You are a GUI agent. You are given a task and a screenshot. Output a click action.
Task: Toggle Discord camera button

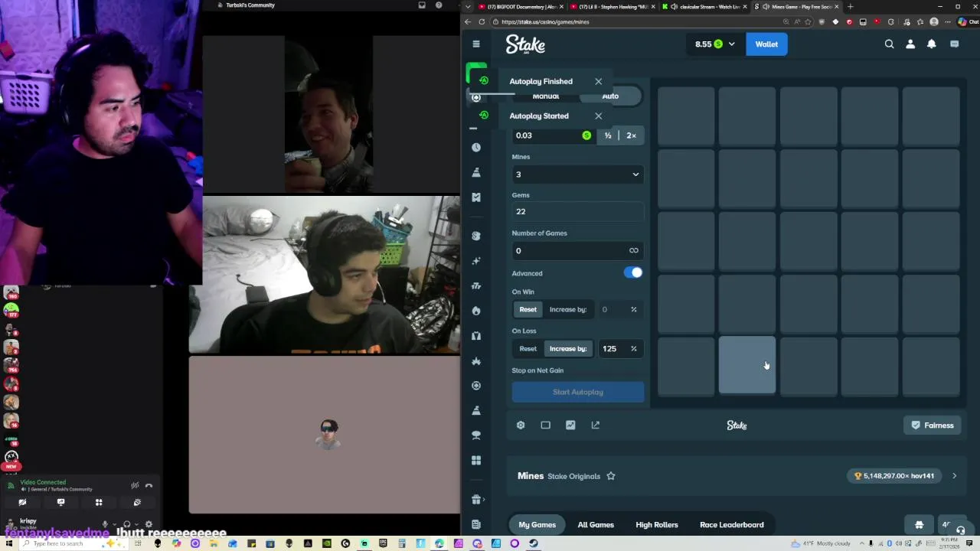(x=22, y=503)
